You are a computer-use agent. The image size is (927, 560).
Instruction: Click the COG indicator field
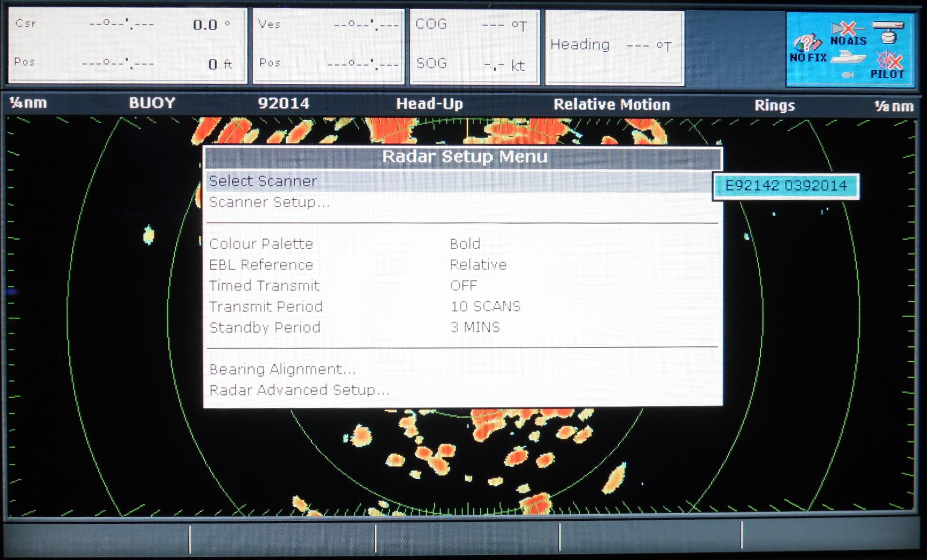coord(473,23)
